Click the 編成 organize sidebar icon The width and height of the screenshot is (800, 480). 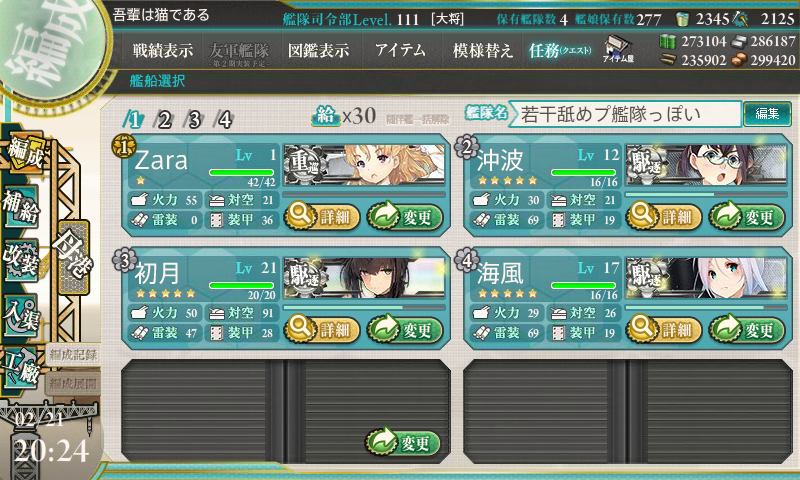(x=24, y=153)
